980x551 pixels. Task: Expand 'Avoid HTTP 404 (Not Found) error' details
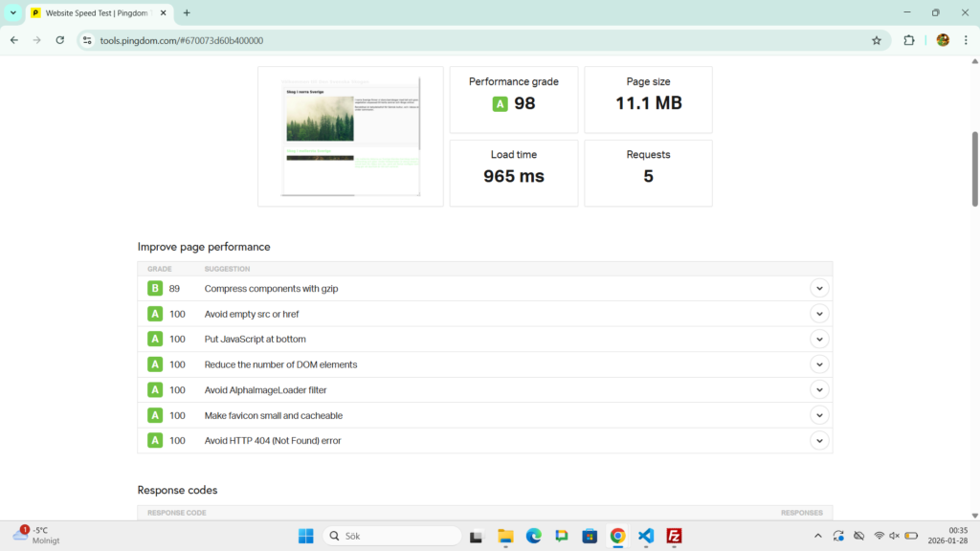point(818,440)
